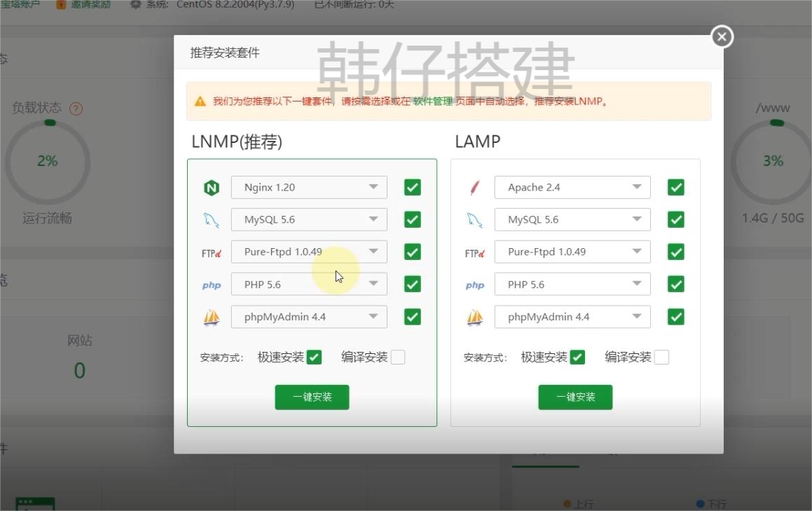This screenshot has width=812, height=511.
Task: Open LAMP PHP 5.6 version dropdown
Action: [572, 284]
